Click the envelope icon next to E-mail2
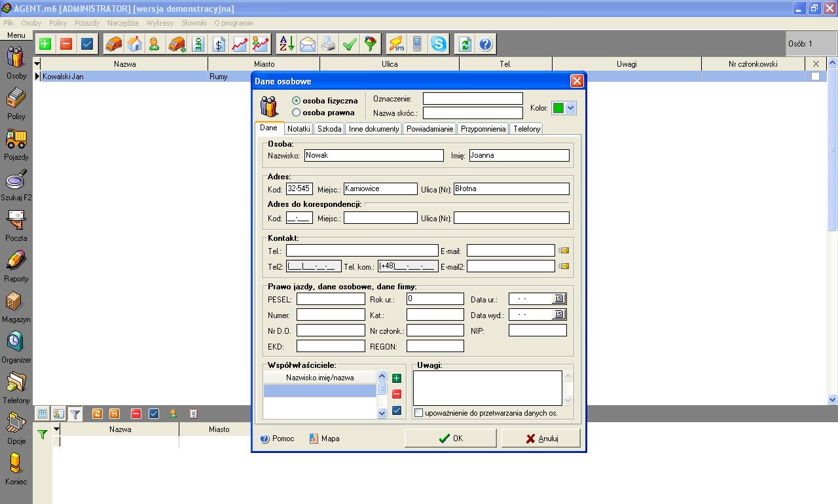The height and width of the screenshot is (504, 838). (x=564, y=266)
